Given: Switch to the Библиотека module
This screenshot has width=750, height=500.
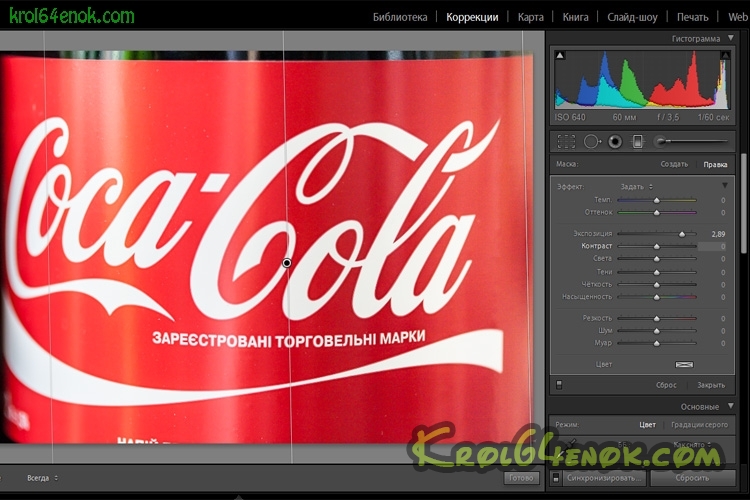Looking at the screenshot, I should click(x=399, y=17).
